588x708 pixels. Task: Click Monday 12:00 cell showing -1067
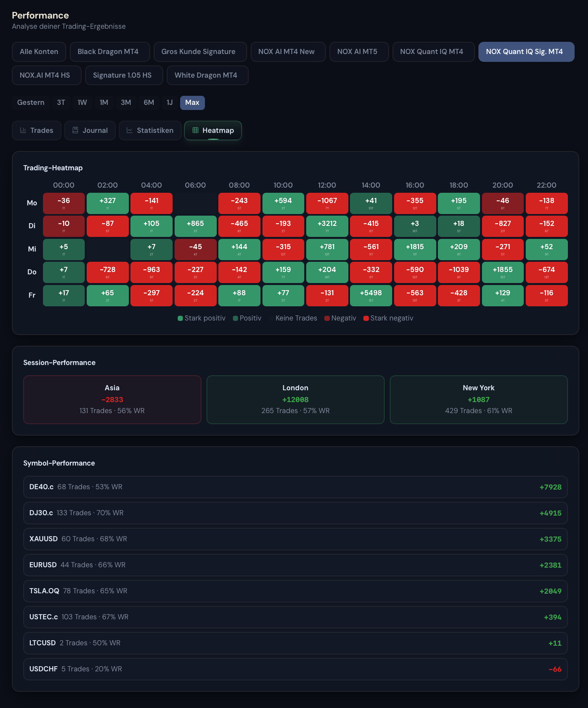pyautogui.click(x=327, y=203)
